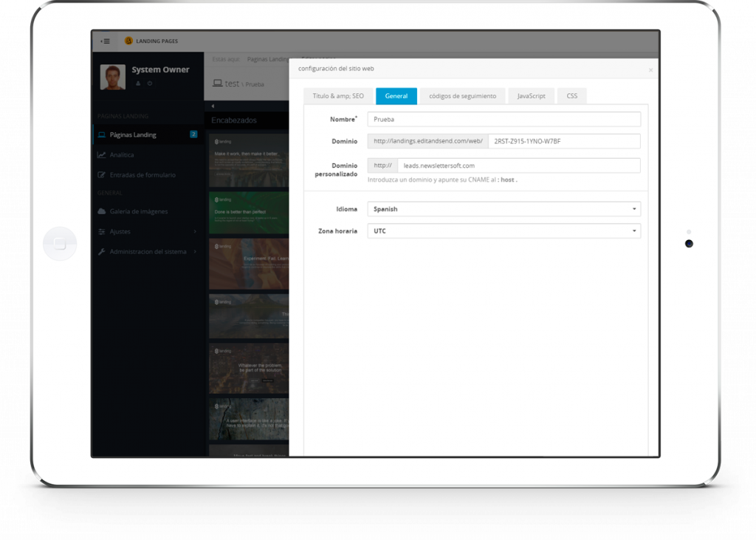Click the edit icon beside Entradas de formulario
Screen dimensions: 756x540
click(x=102, y=174)
